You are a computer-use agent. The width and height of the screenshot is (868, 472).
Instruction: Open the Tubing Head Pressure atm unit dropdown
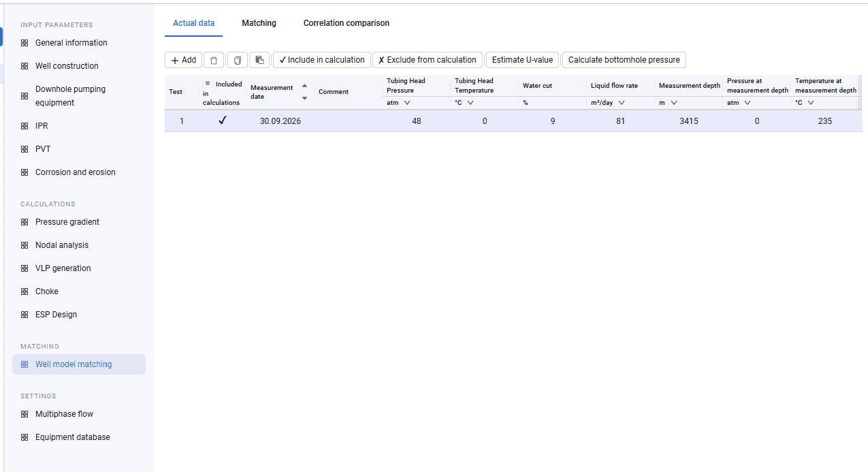point(407,103)
